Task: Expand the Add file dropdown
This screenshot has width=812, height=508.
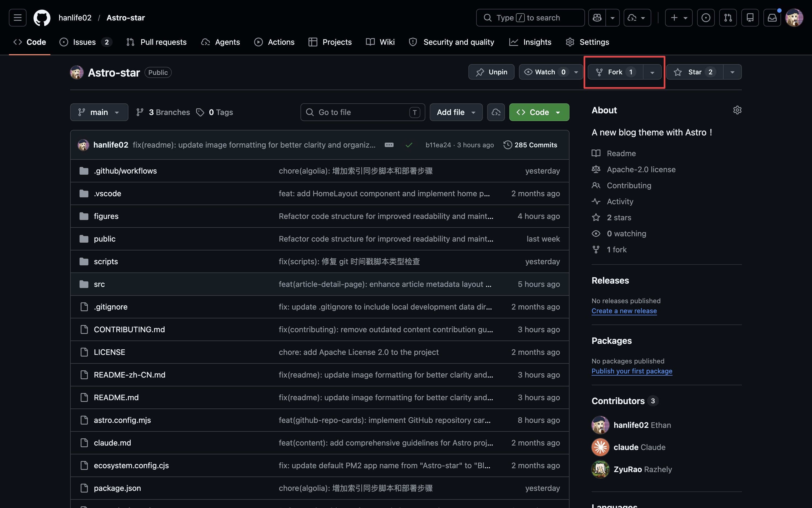Action: click(x=456, y=112)
